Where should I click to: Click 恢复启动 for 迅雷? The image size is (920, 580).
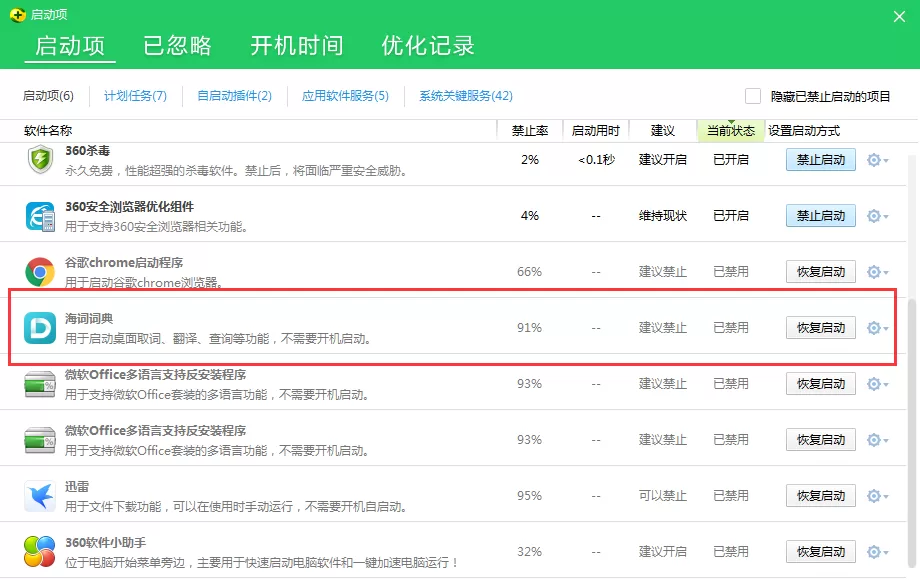(821, 496)
